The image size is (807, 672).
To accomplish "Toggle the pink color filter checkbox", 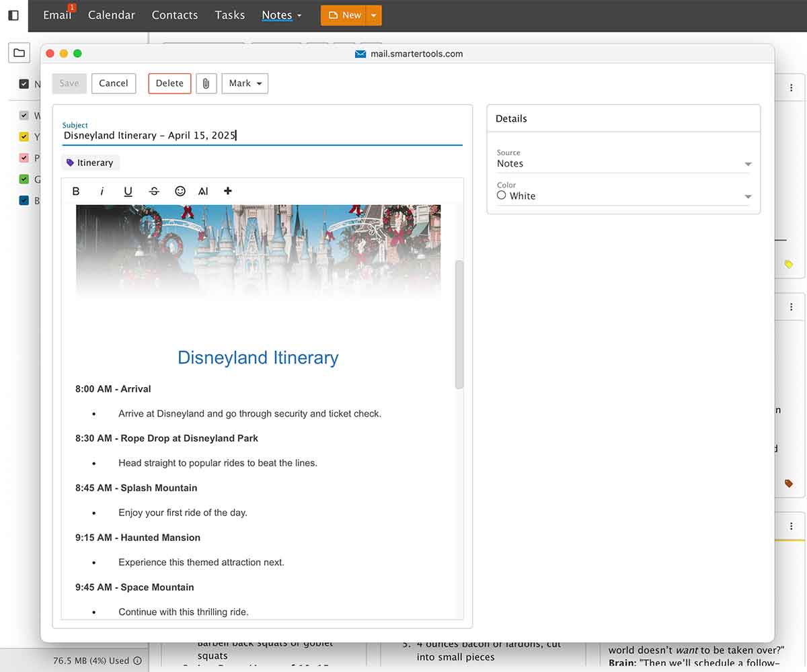I will [x=24, y=158].
